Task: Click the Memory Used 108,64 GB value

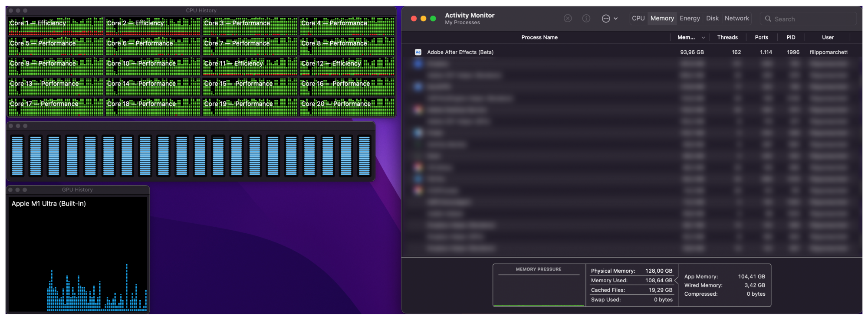Action: point(658,281)
